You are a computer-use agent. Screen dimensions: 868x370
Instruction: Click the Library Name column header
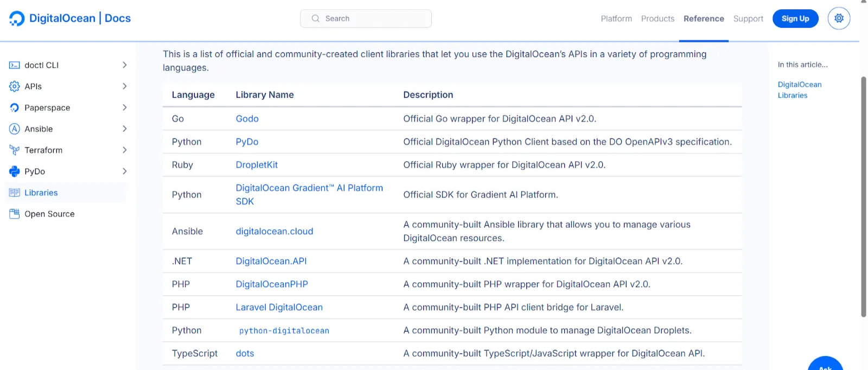point(265,95)
